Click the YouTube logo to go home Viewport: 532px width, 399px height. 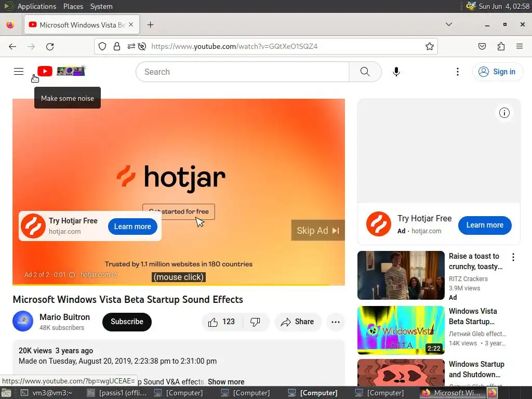pos(45,71)
